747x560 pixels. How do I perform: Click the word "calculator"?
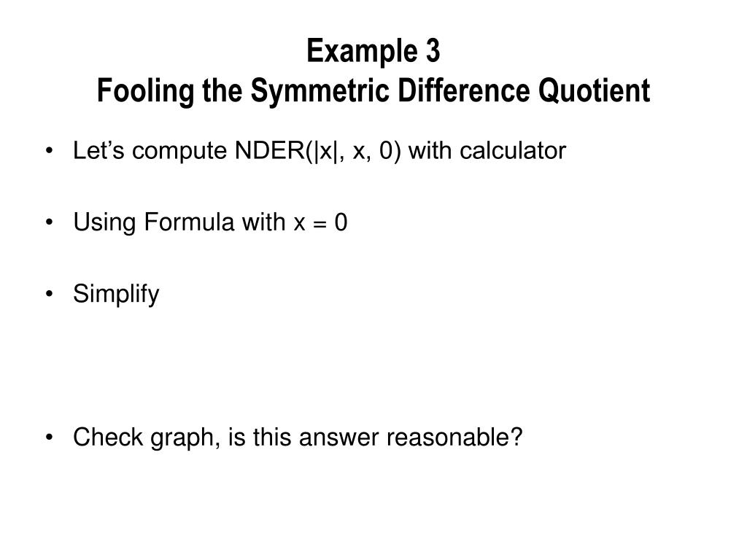point(513,150)
